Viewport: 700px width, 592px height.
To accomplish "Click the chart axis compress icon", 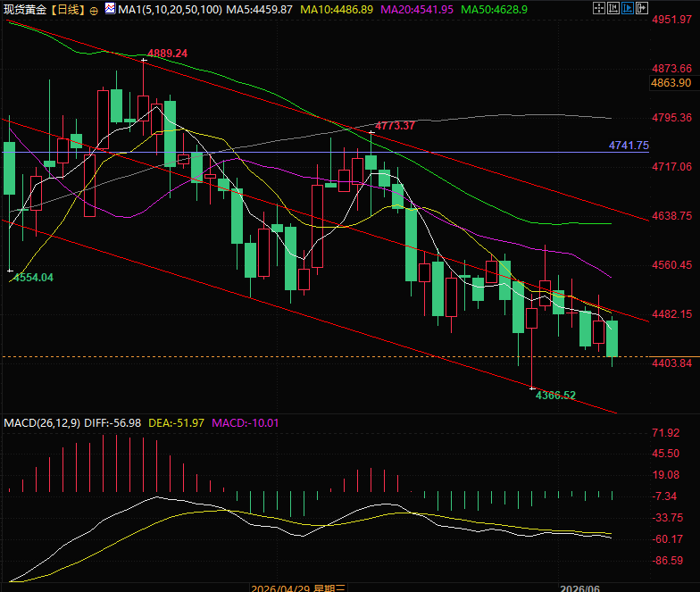I will [612, 8].
